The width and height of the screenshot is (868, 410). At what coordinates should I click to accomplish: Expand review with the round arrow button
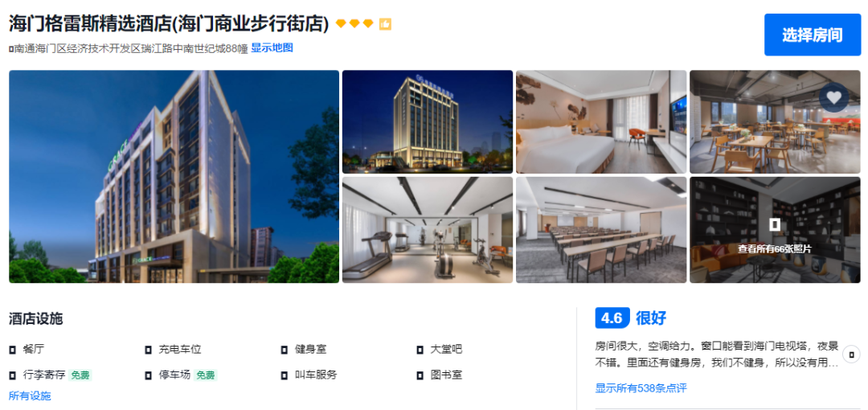[x=851, y=354]
